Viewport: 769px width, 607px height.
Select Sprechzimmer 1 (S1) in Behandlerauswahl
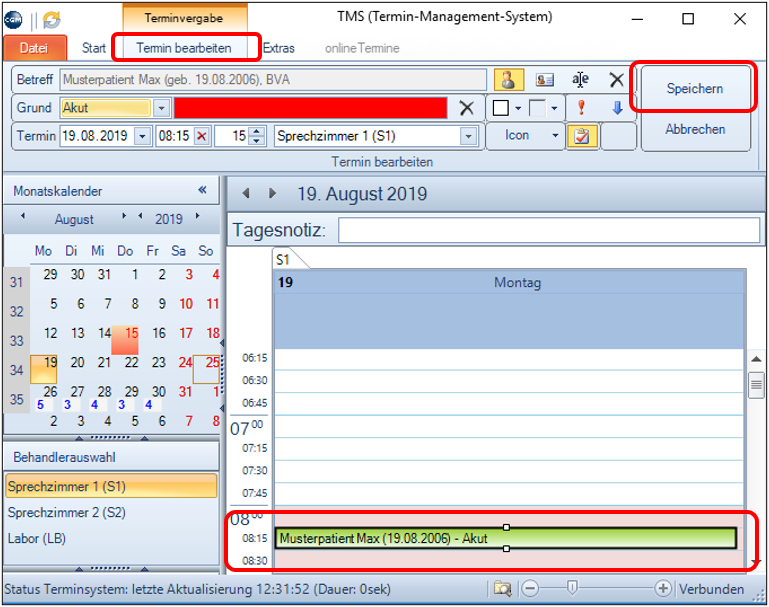(x=111, y=486)
